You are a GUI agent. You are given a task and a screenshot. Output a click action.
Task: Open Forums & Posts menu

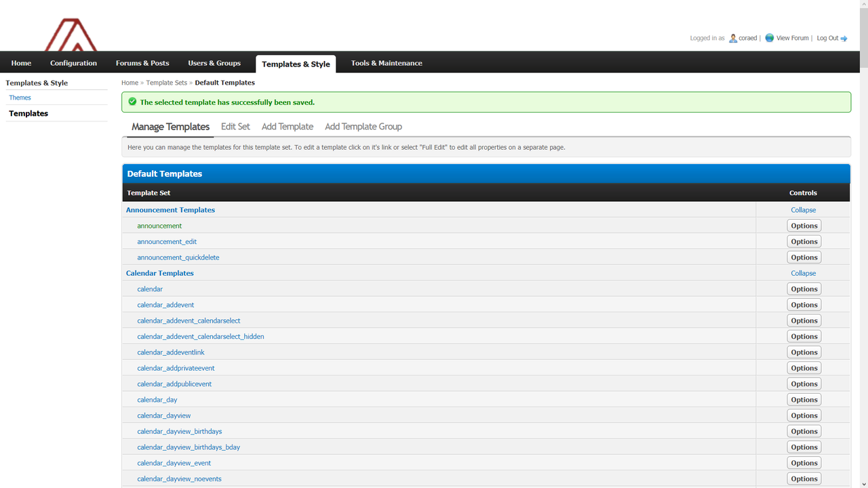coord(142,63)
